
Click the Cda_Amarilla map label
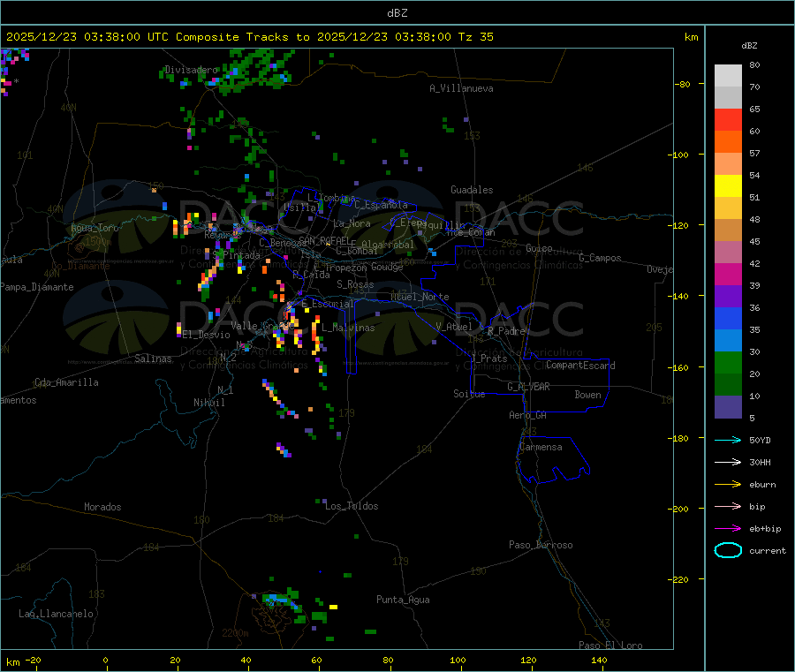pyautogui.click(x=66, y=382)
